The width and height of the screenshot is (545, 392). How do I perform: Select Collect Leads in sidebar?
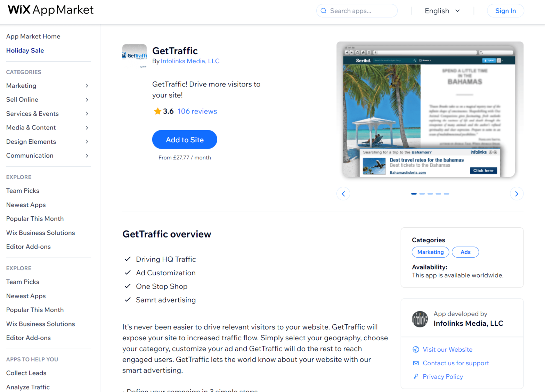(26, 373)
